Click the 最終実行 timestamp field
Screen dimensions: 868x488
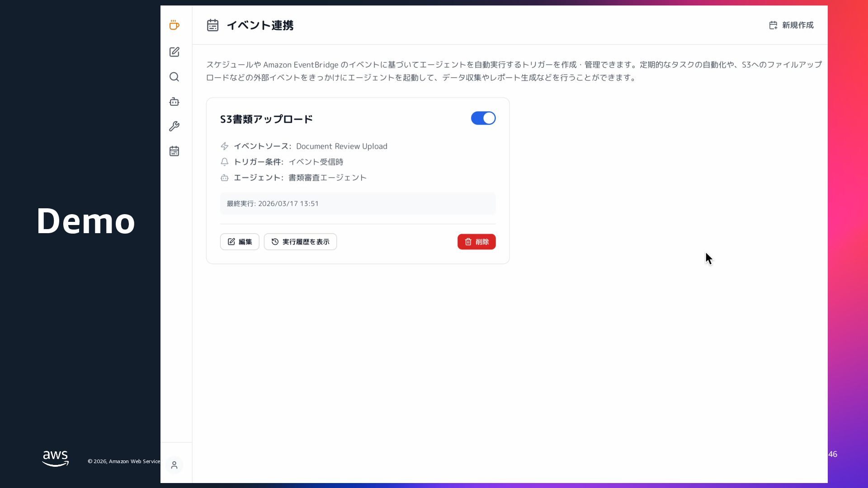[x=358, y=204]
